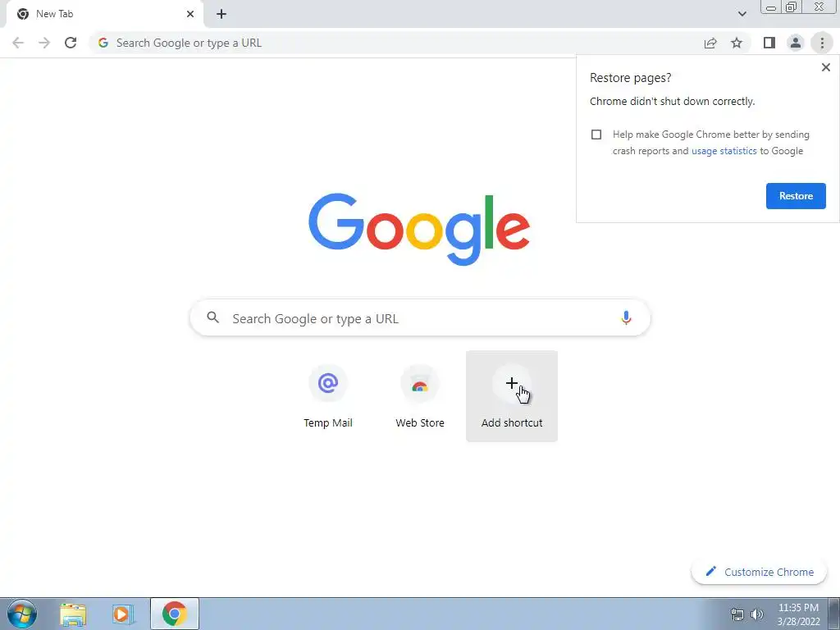The height and width of the screenshot is (630, 840).
Task: Open a new tab with the plus button
Action: coord(221,14)
